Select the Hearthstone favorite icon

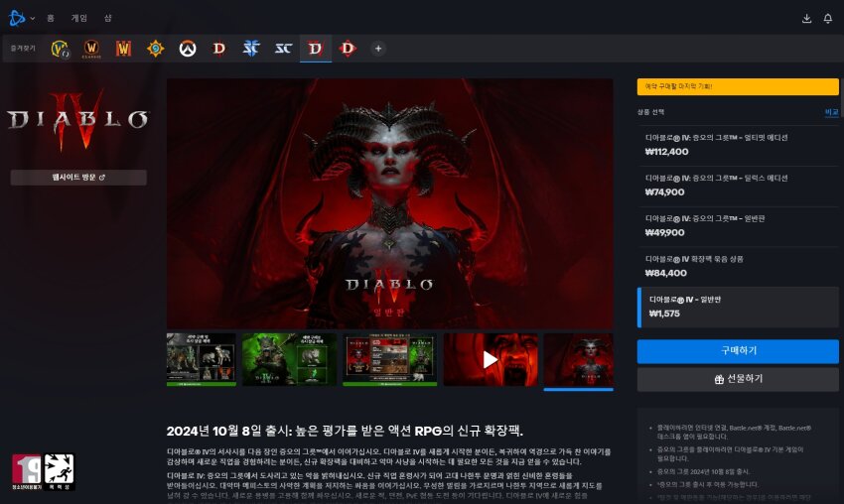coord(156,49)
